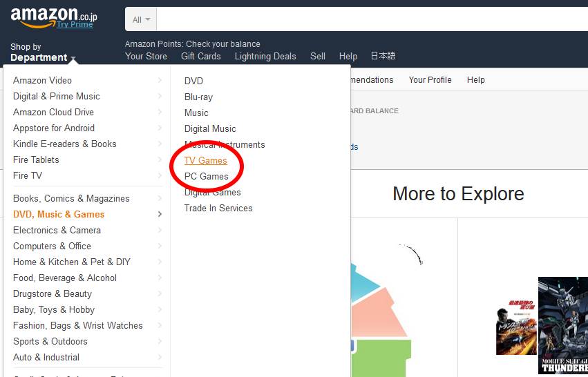
Task: Open Music submenu item
Action: pyautogui.click(x=196, y=113)
